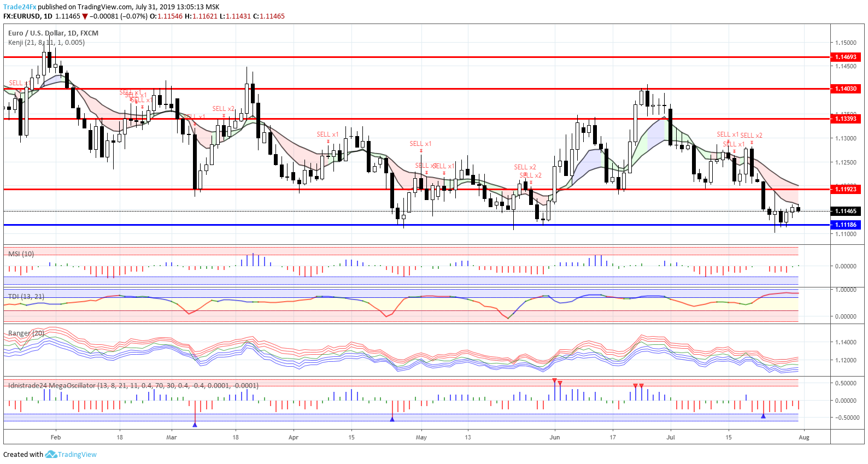Screen dimensions: 868x464
Task: Click the TradingView cloud logo icon
Action: pyautogui.click(x=51, y=454)
